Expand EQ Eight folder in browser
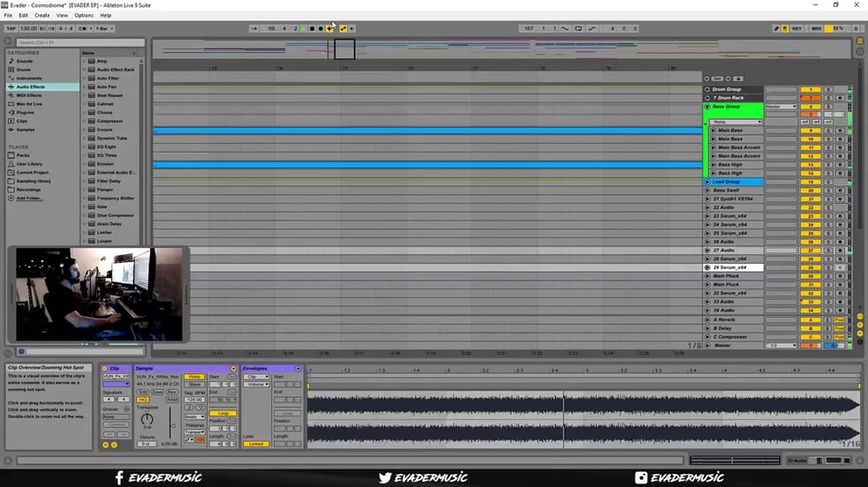 pyautogui.click(x=84, y=146)
